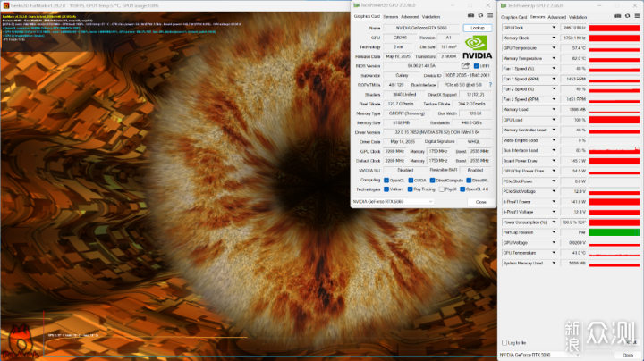This screenshot has height=361, width=644.
Task: Open the Memory Clock sensor dropdown arrow
Action: 554,38
